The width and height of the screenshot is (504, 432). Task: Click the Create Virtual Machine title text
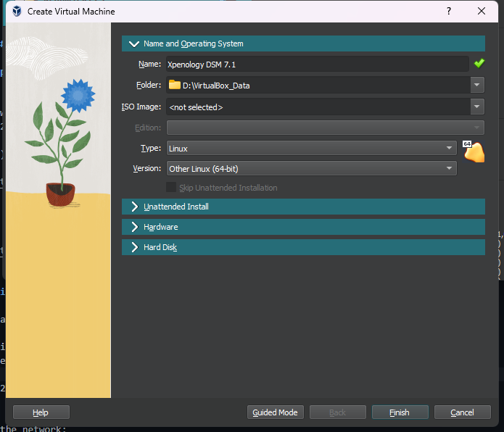pyautogui.click(x=71, y=12)
